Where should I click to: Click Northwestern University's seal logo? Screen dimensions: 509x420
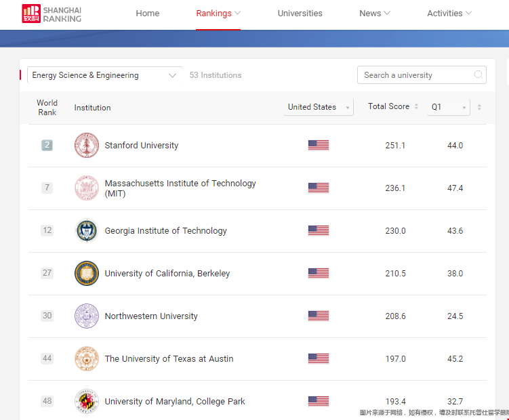click(87, 316)
